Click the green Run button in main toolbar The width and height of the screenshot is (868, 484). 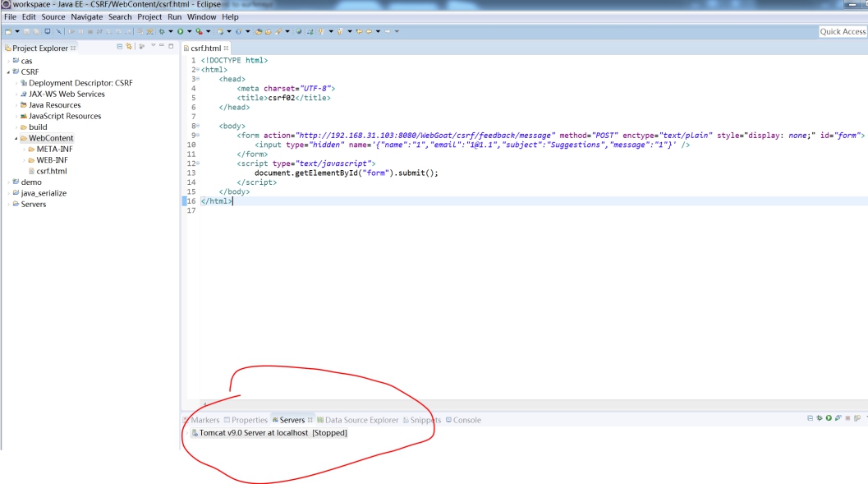click(180, 31)
